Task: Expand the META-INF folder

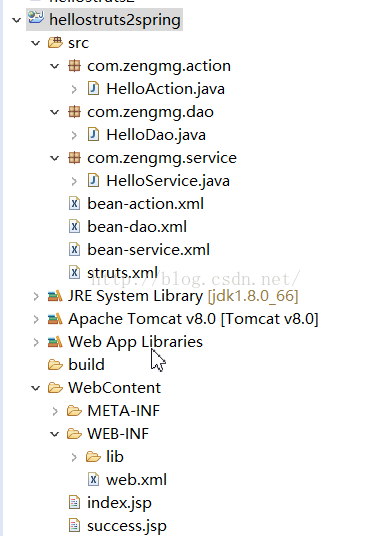Action: click(x=55, y=411)
